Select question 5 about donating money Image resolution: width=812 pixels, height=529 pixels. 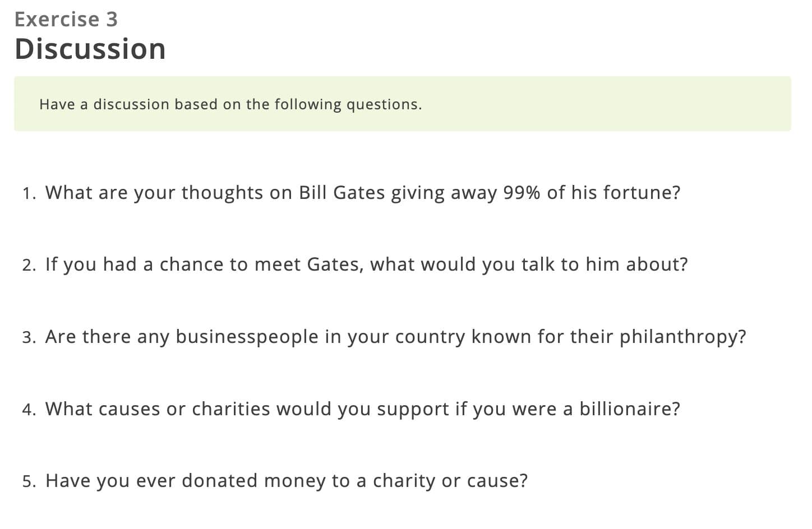tap(286, 481)
